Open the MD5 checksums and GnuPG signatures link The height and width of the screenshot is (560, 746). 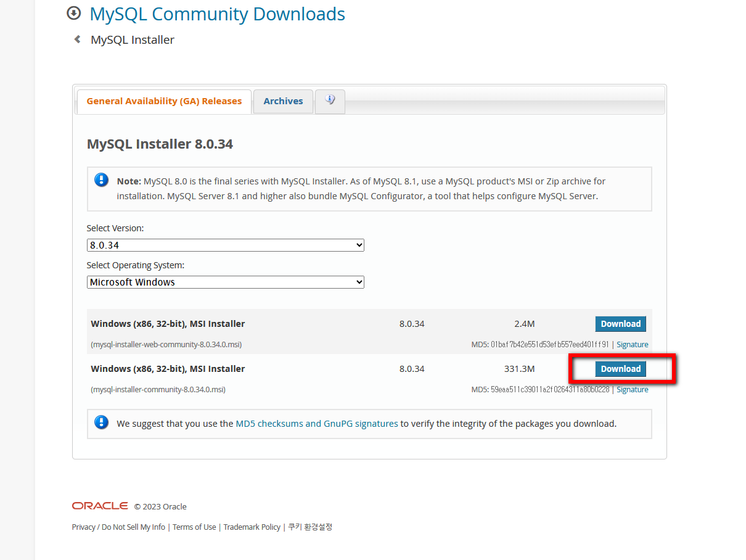[x=317, y=424]
